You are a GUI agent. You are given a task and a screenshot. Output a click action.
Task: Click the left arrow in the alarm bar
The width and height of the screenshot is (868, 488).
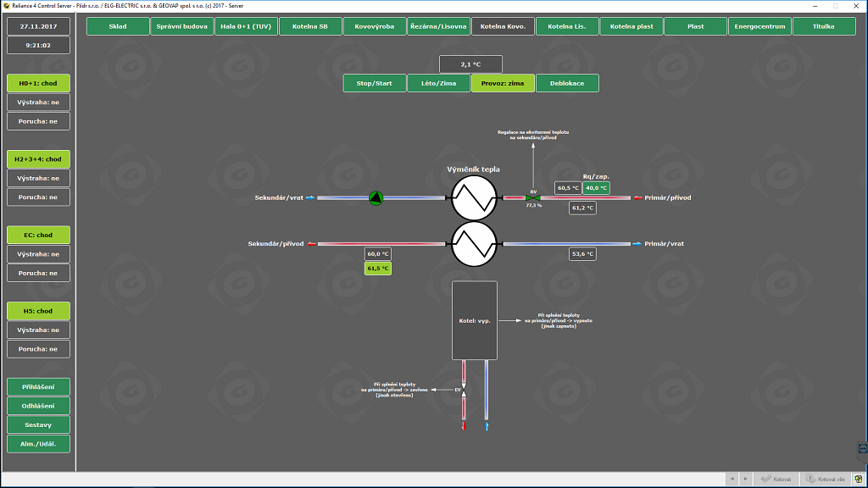point(733,480)
